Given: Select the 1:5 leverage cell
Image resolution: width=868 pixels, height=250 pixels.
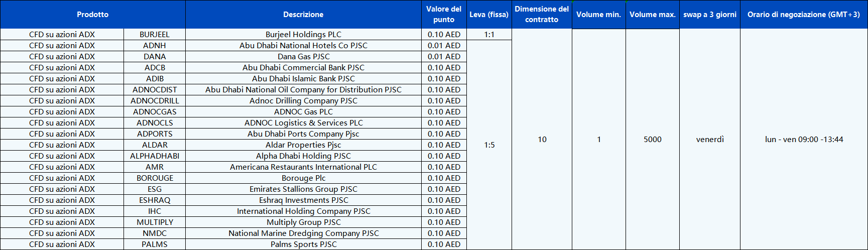Looking at the screenshot, I should tap(489, 145).
